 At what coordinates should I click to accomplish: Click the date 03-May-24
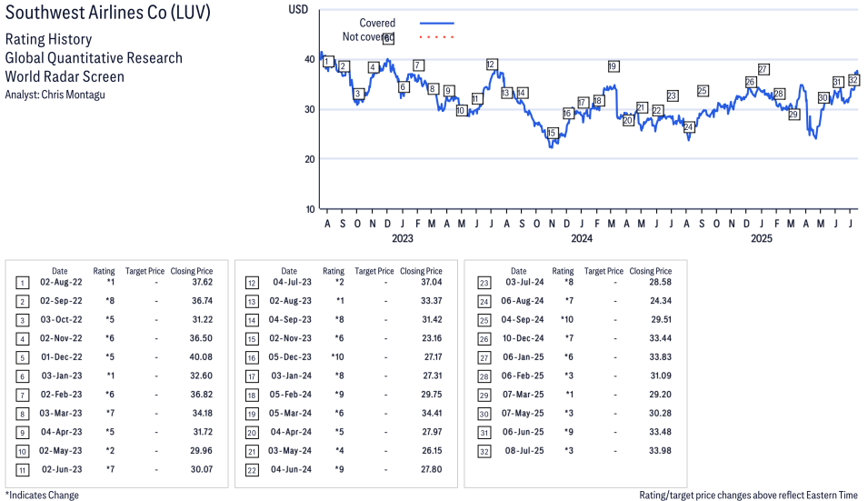tap(290, 451)
